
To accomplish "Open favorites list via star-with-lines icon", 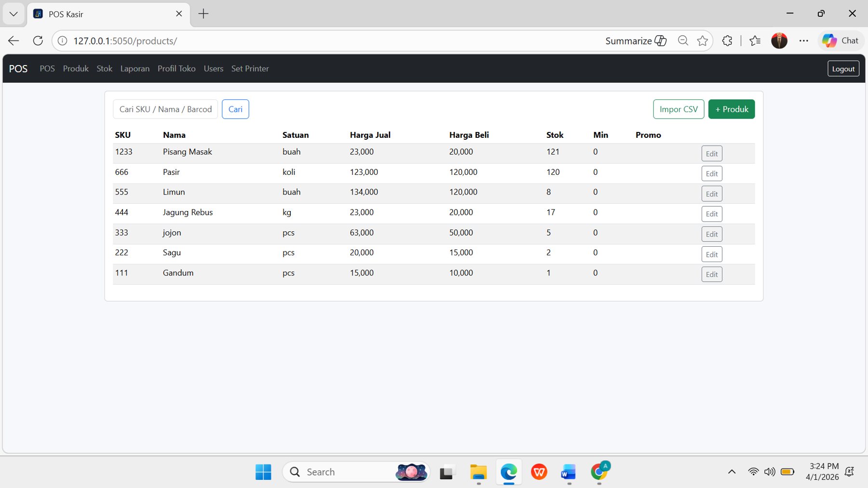I will [x=755, y=40].
